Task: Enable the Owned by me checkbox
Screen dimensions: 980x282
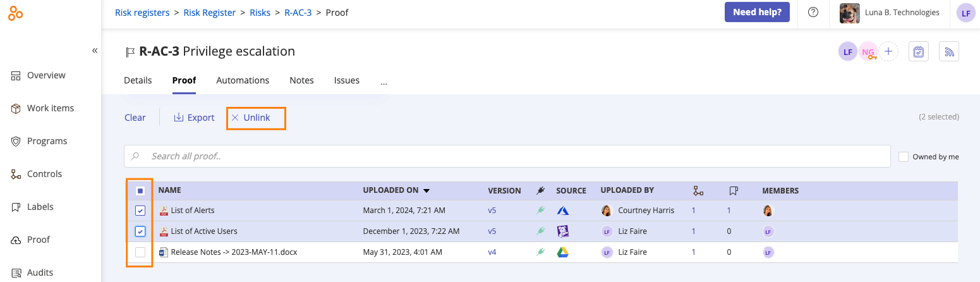Action: coord(904,156)
